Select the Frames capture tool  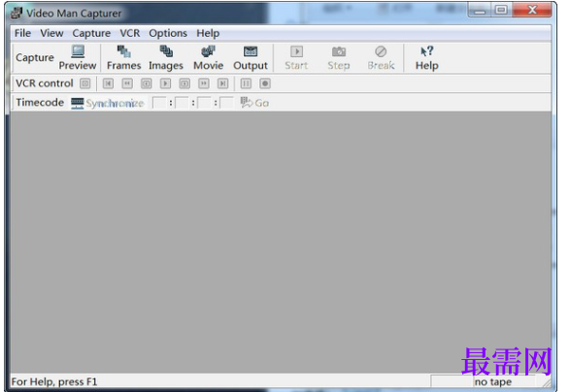coord(123,58)
